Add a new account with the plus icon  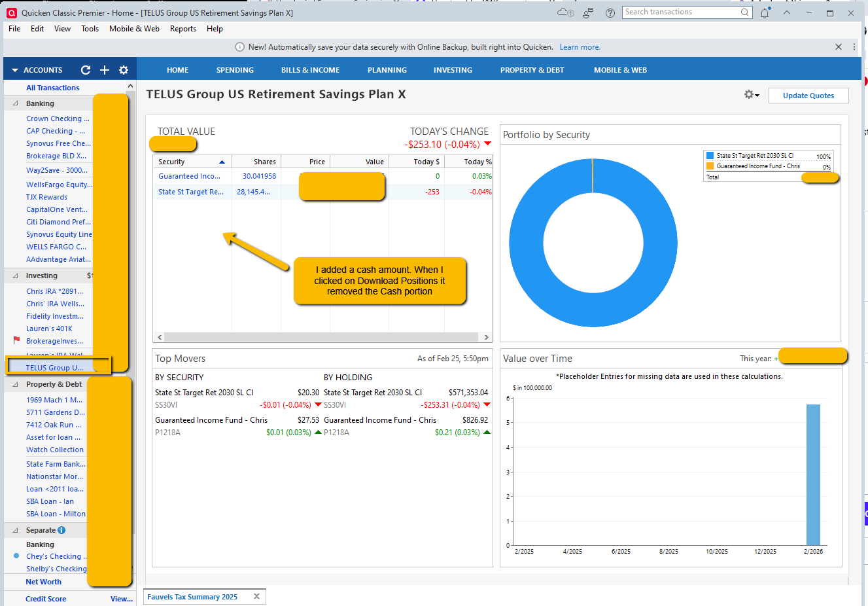(x=105, y=70)
